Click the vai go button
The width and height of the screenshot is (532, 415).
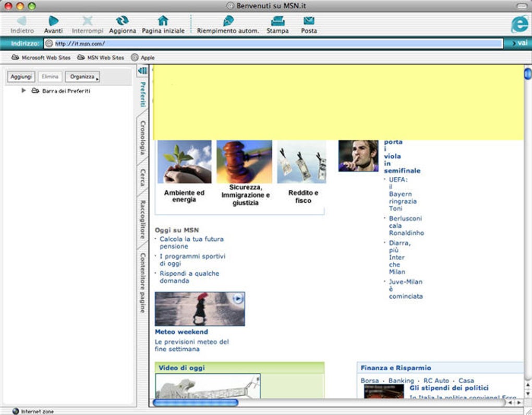519,43
